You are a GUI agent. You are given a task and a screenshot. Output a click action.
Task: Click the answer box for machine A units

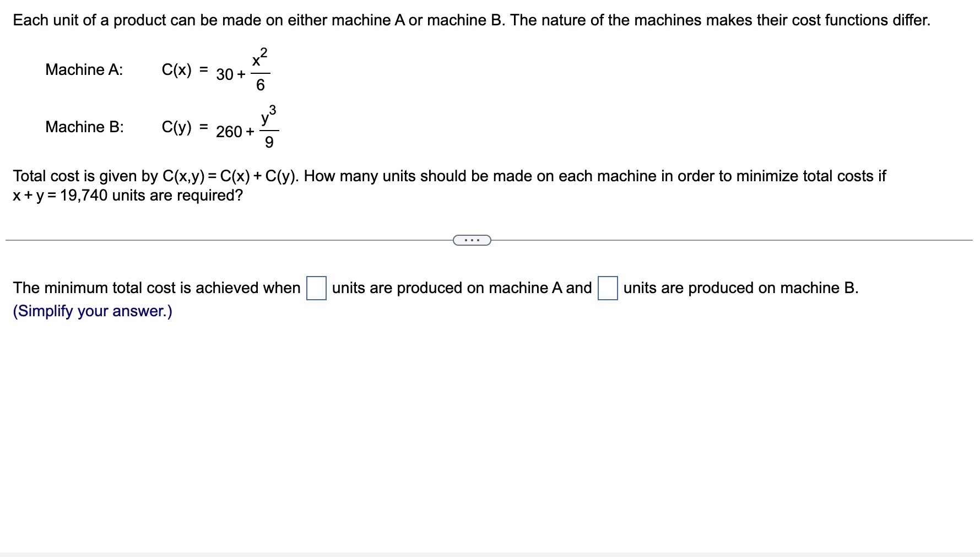[316, 287]
